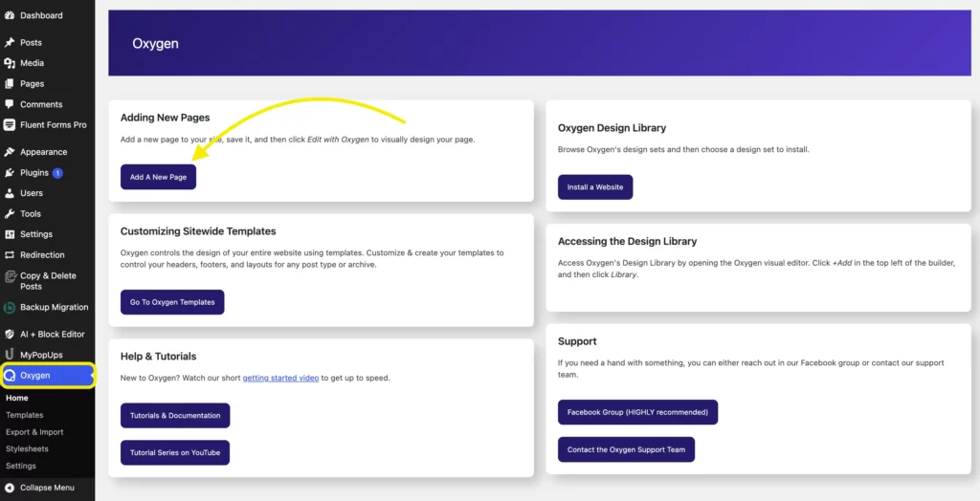This screenshot has width=980, height=501.
Task: Open the Users menu label
Action: pos(32,193)
